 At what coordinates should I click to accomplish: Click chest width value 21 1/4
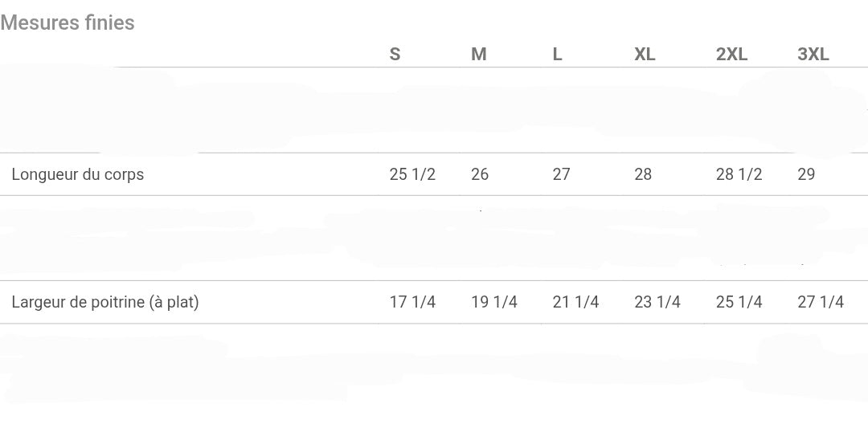575,302
